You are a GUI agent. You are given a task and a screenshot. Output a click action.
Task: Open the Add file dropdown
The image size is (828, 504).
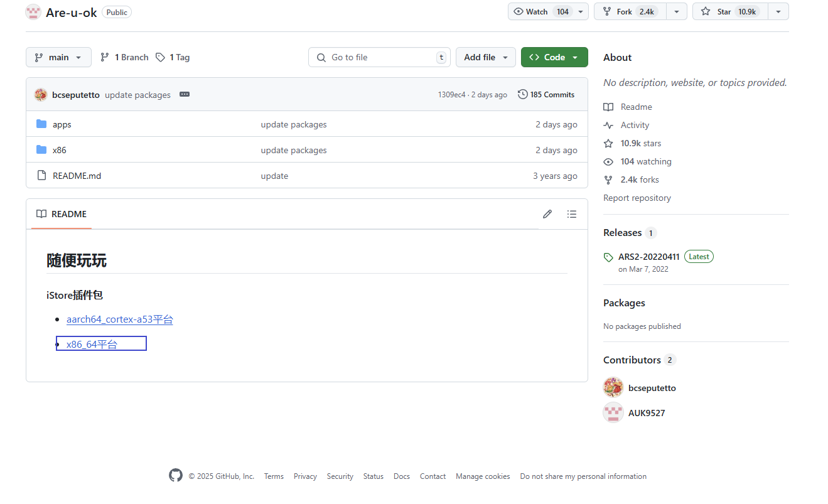(x=486, y=57)
